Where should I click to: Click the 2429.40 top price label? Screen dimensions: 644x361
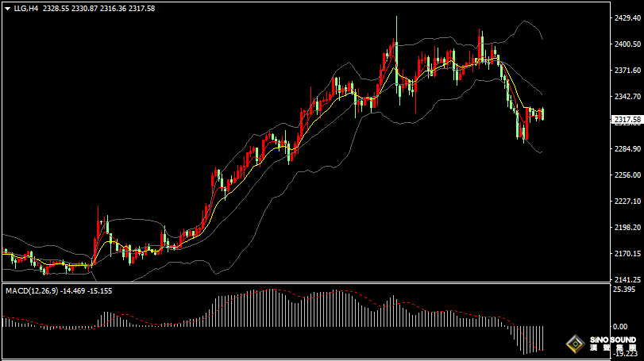627,18
